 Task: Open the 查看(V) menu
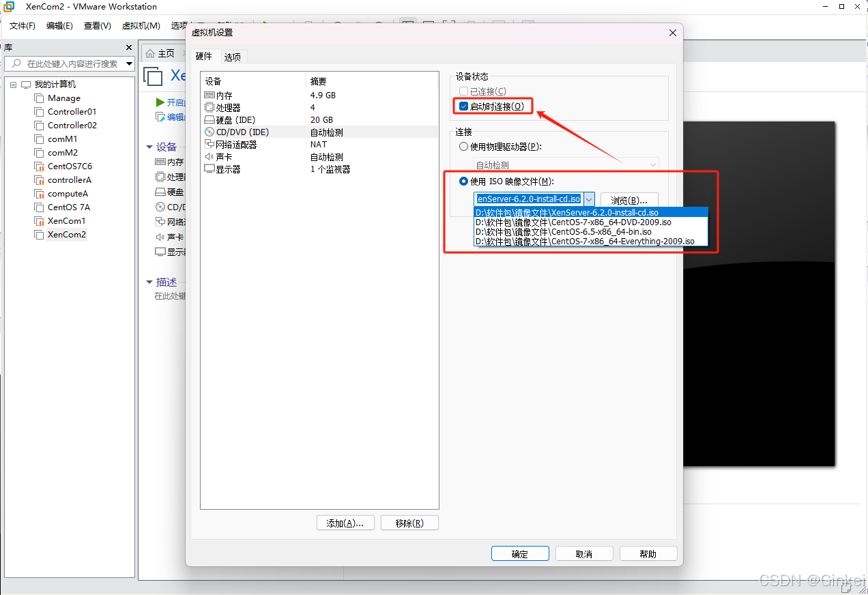pyautogui.click(x=98, y=26)
